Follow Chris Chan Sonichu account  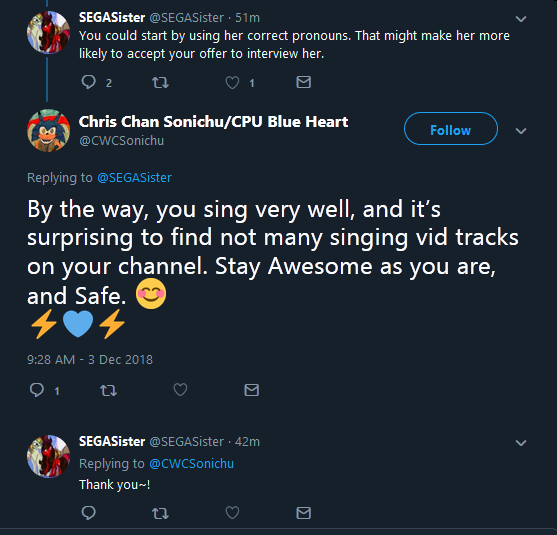tap(451, 129)
